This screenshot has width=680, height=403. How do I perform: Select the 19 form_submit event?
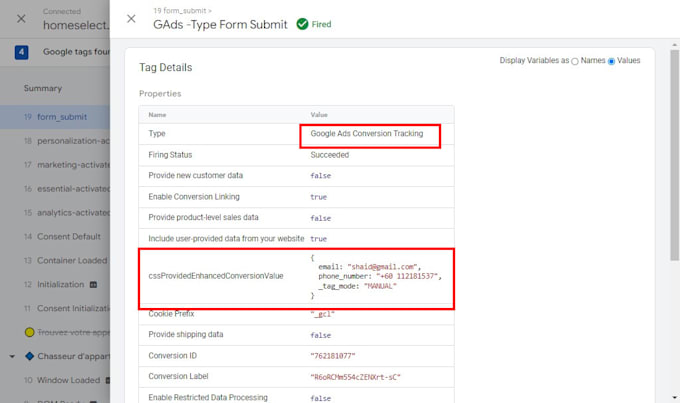(x=55, y=117)
